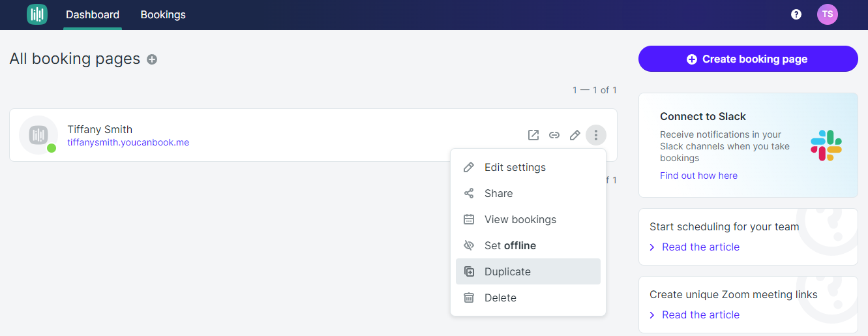Viewport: 868px width, 336px height.
Task: Choose Edit settings from the menu
Action: coord(528,167)
